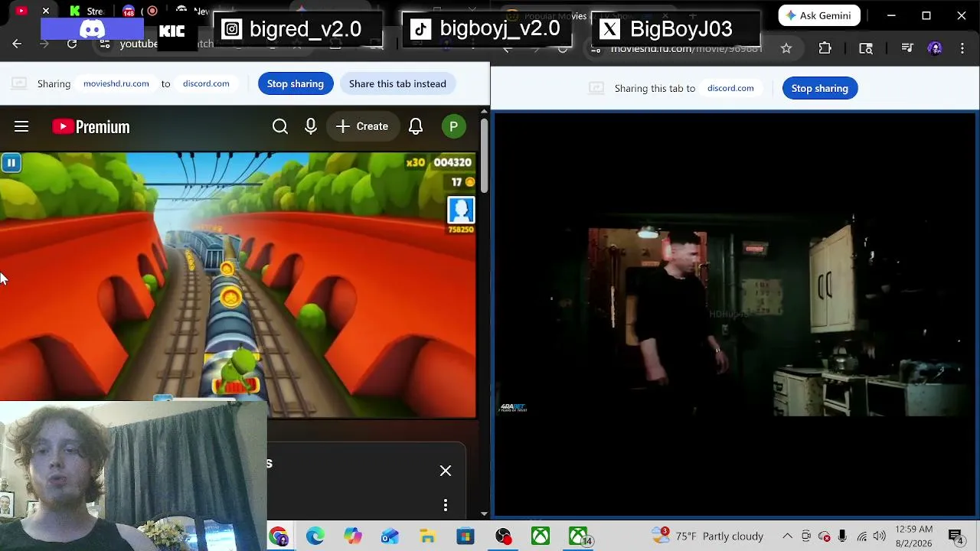980x551 pixels.
Task: Select discord.com chip in right sharing bar
Action: click(730, 88)
